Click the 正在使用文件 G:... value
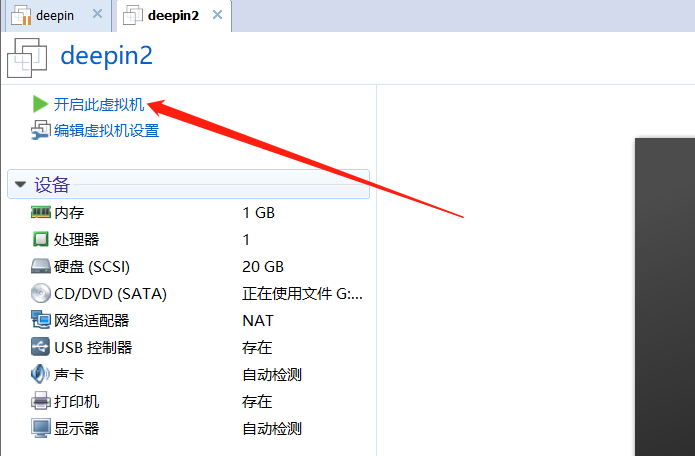The height and width of the screenshot is (456, 695). click(302, 294)
